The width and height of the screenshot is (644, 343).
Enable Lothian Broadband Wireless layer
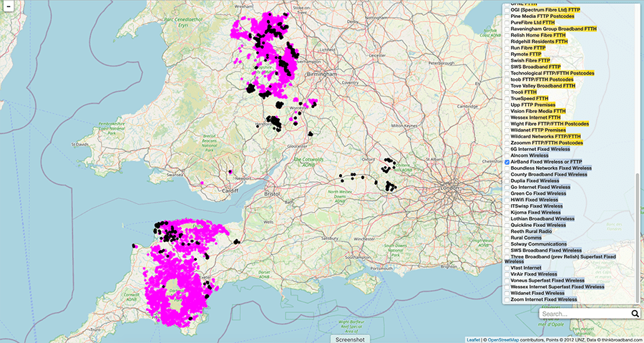coord(507,219)
